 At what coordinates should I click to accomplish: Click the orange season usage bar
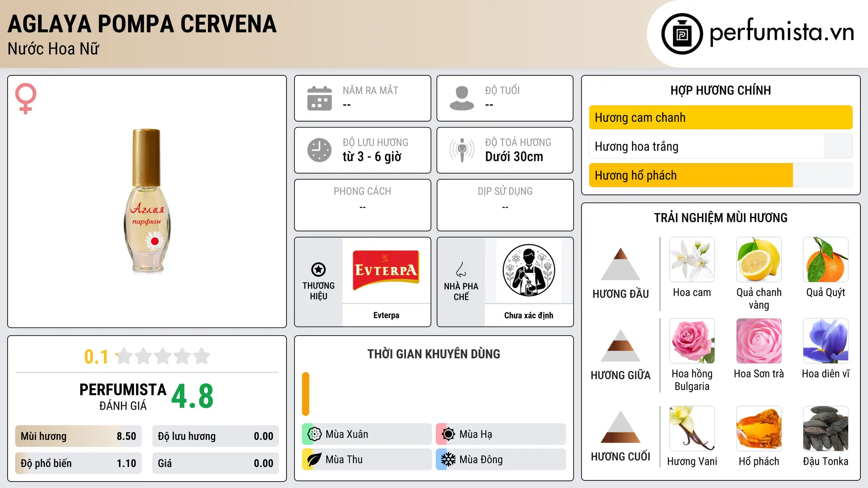[x=306, y=394]
